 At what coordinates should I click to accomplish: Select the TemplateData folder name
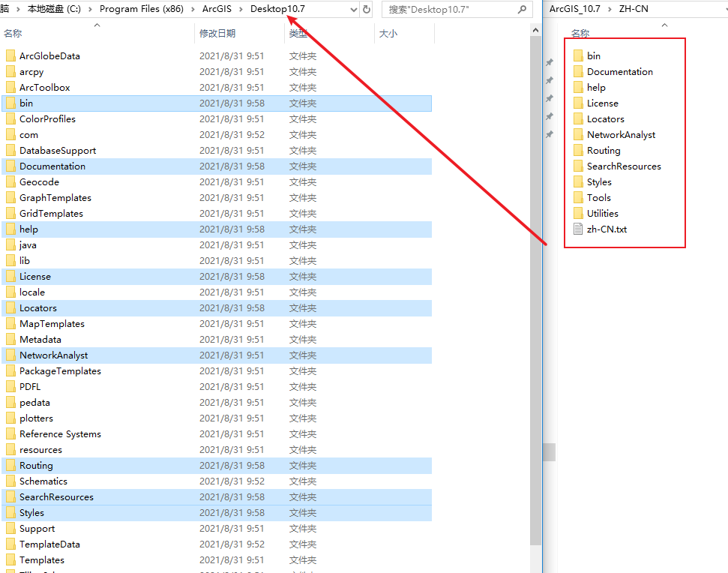pos(49,544)
